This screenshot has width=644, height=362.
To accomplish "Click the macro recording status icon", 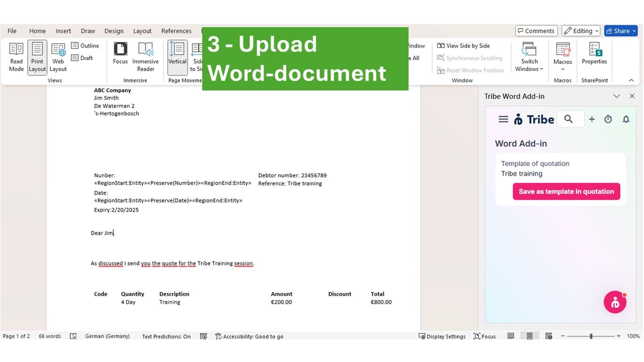I will pyautogui.click(x=203, y=336).
